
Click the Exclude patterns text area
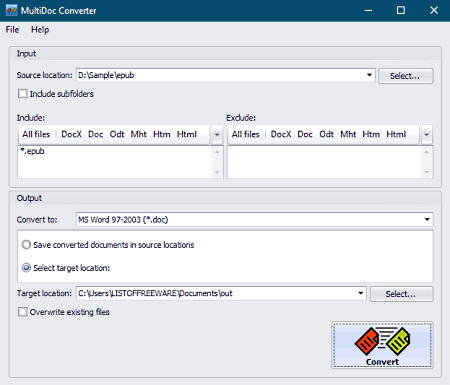point(324,162)
